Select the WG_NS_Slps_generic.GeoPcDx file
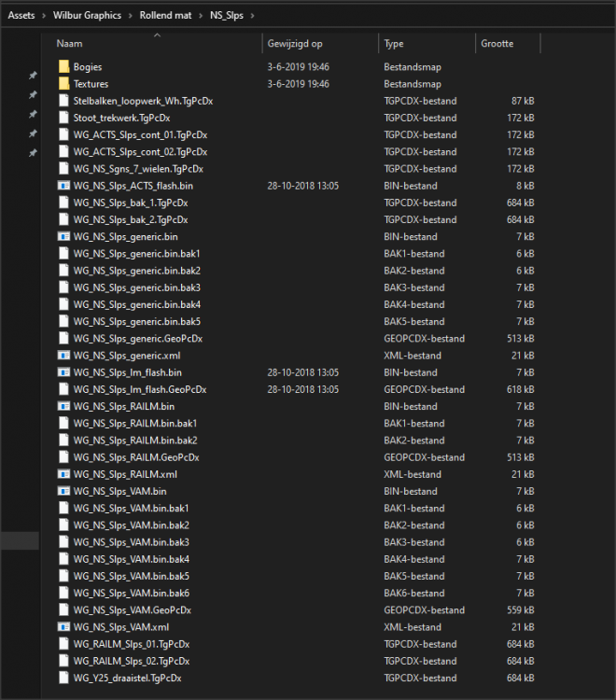The height and width of the screenshot is (700, 616). [x=137, y=339]
